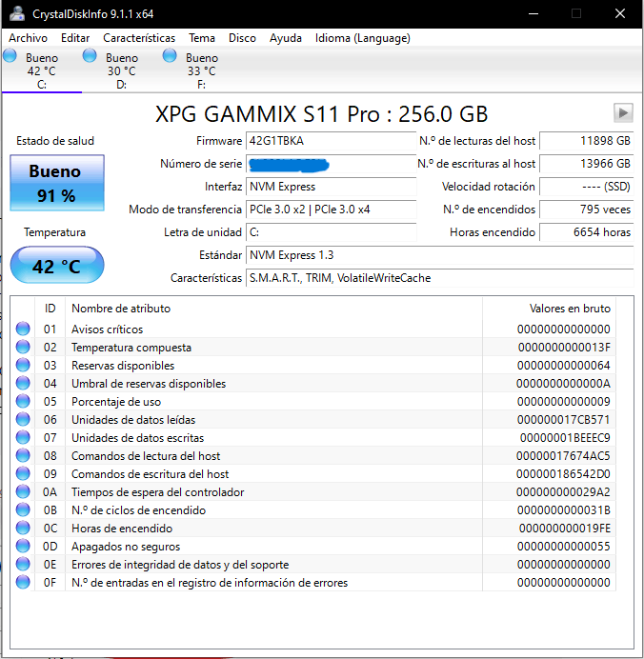Click raw value 000000000029A2
The width and height of the screenshot is (644, 659).
tap(563, 492)
